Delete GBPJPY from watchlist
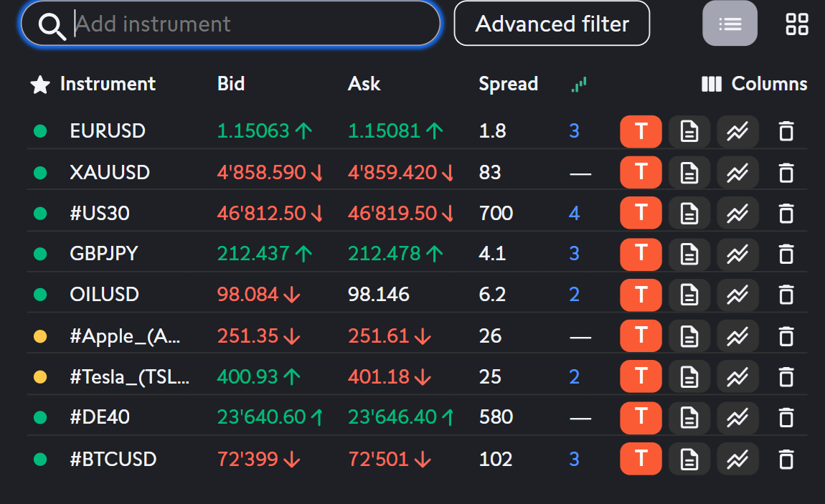 [786, 254]
